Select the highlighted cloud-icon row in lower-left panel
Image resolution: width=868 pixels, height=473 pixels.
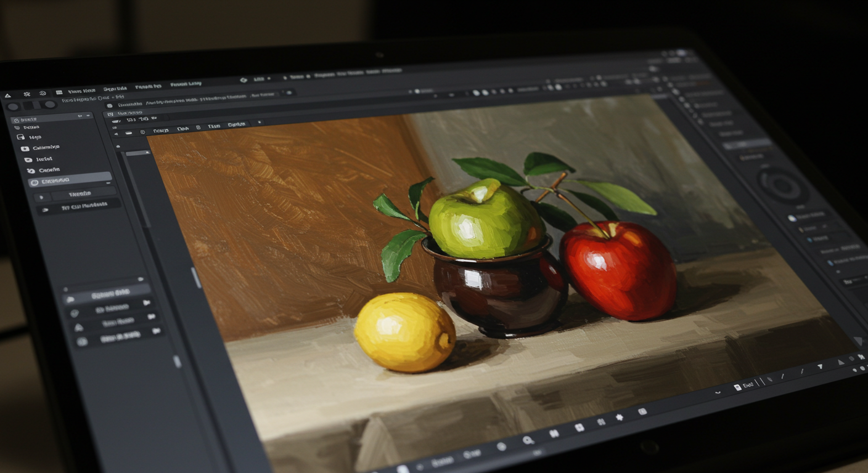point(107,295)
